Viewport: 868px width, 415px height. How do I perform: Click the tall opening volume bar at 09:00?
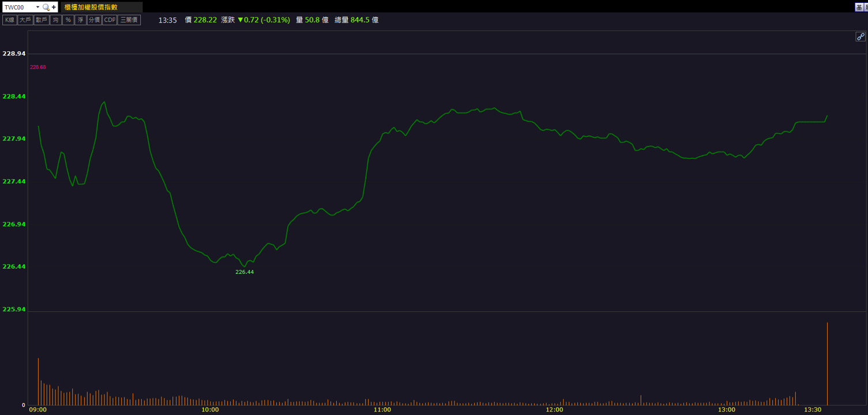pos(38,382)
